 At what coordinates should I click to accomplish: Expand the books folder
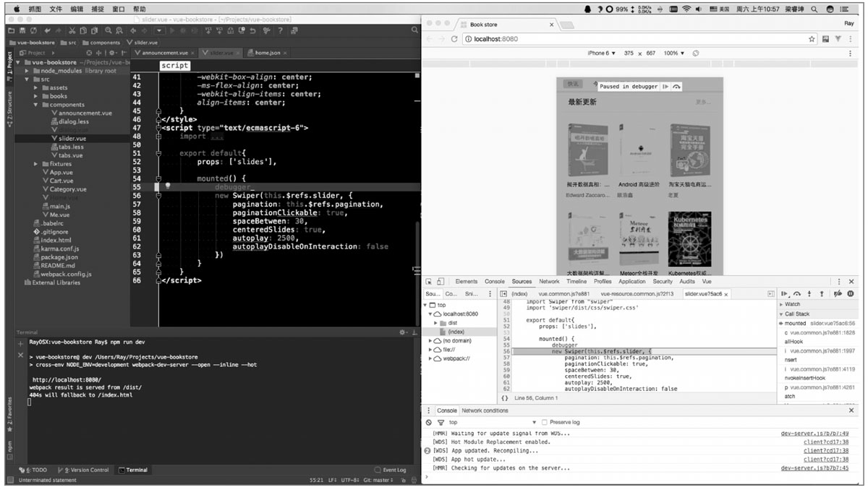36,96
